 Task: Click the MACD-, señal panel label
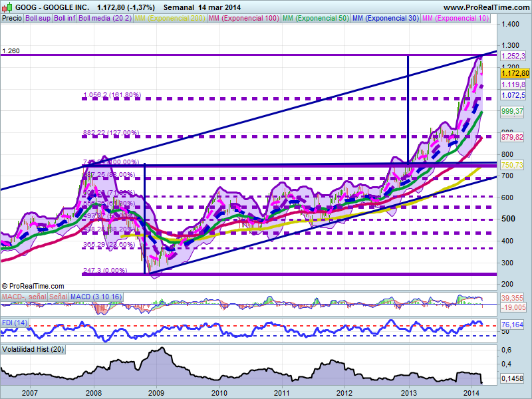click(24, 297)
